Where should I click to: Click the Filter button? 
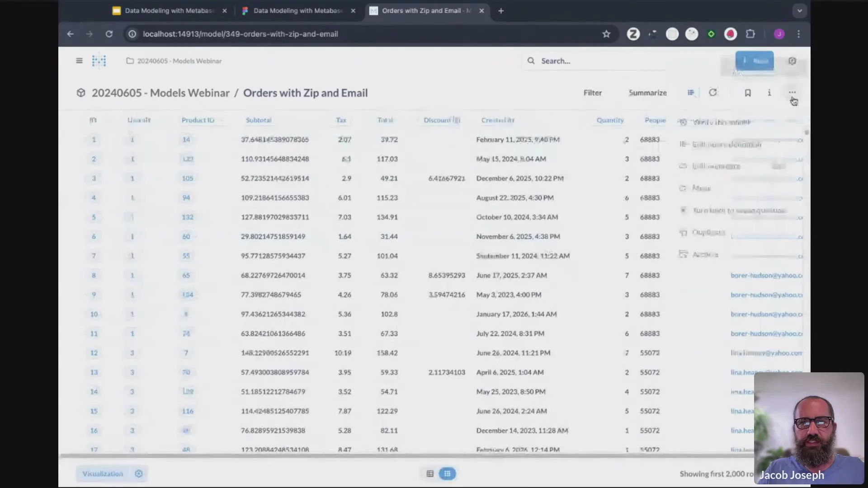(592, 93)
